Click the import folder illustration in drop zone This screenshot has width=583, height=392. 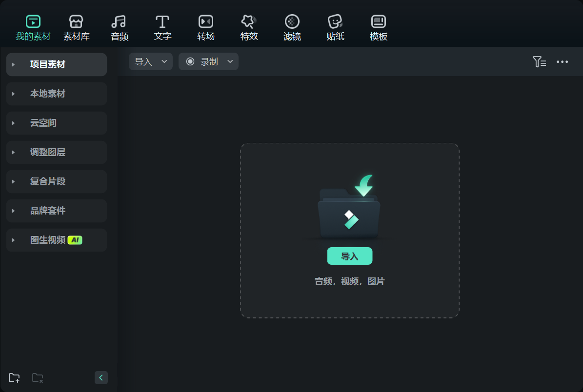(349, 210)
